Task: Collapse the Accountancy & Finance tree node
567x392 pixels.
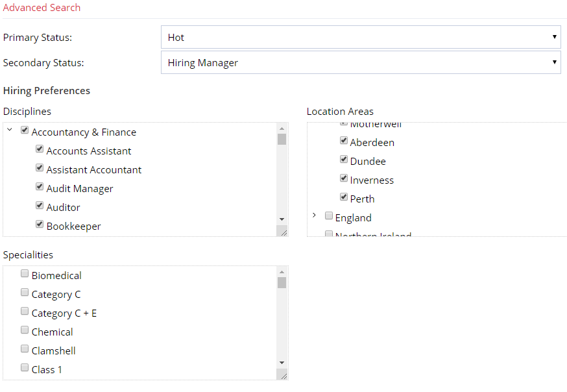Action: pos(10,130)
